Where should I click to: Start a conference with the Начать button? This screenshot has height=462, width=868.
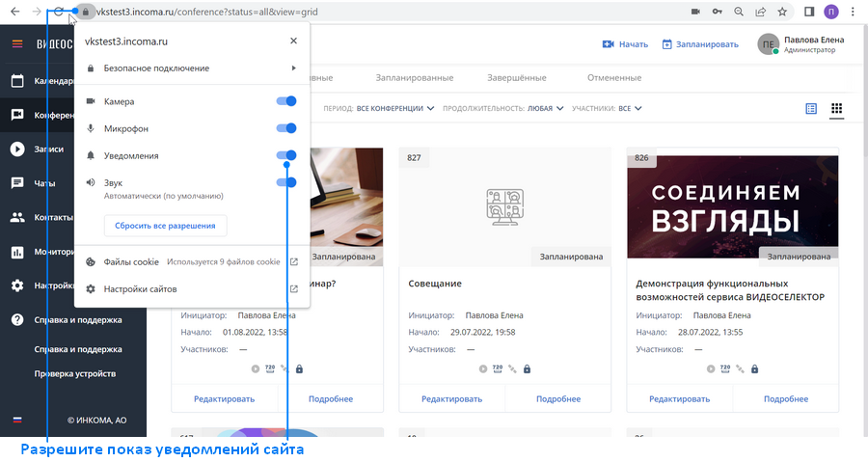(625, 44)
